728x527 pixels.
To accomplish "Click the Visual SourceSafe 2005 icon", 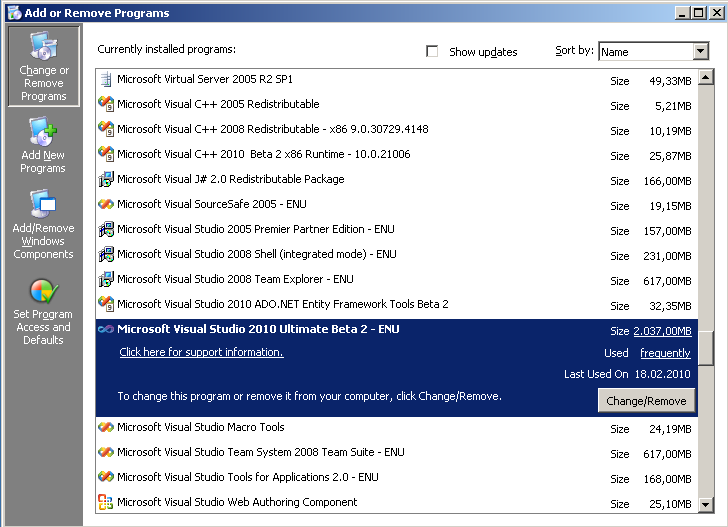I will pos(106,204).
